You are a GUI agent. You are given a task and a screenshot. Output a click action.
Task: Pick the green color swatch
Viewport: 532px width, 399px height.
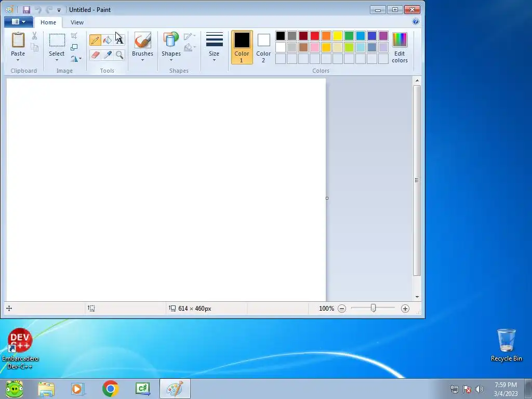tap(349, 36)
